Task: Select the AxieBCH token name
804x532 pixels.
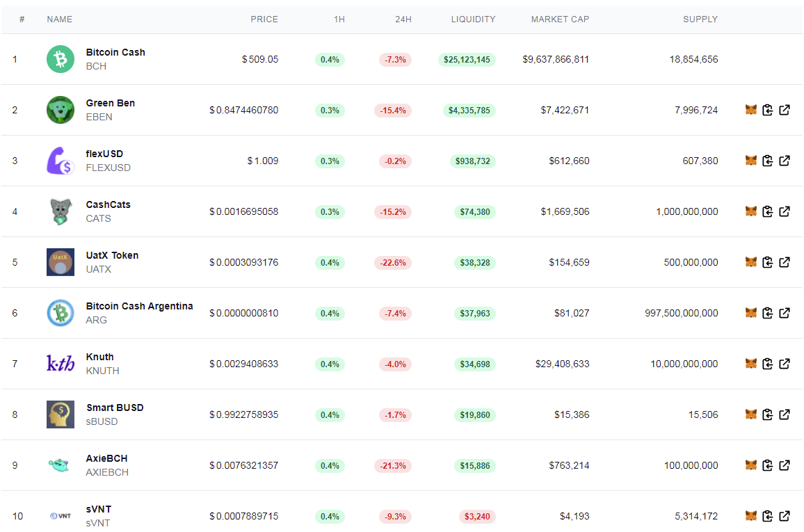Action: 106,458
